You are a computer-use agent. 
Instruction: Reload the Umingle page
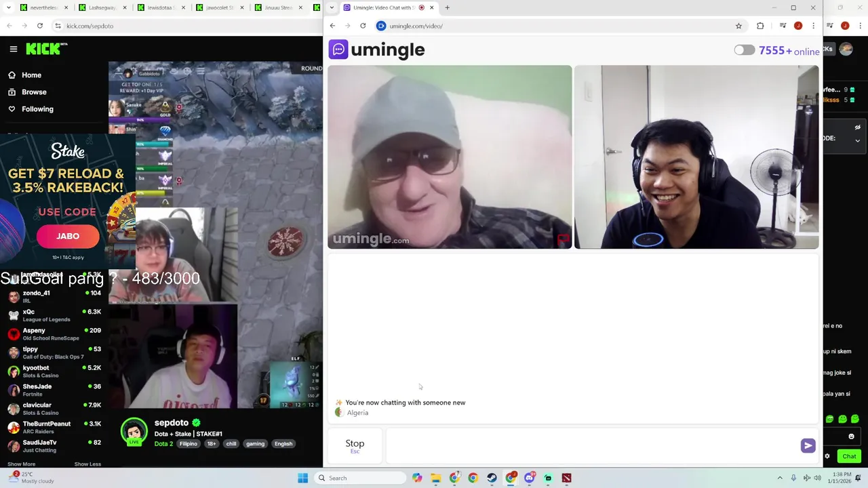click(x=363, y=26)
